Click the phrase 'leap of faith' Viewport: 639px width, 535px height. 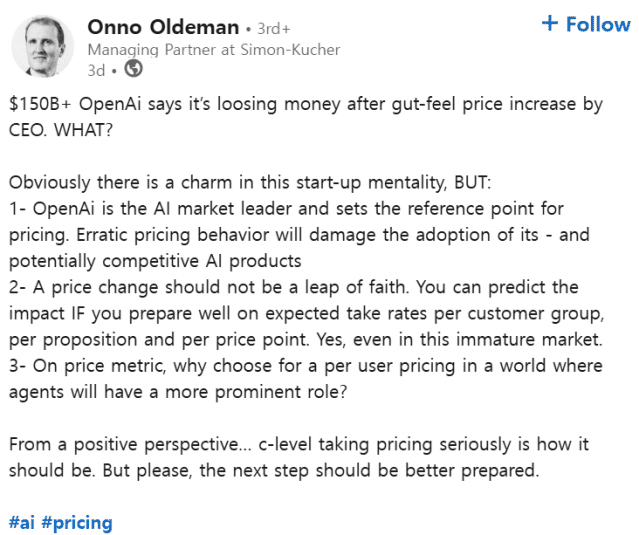(x=340, y=287)
